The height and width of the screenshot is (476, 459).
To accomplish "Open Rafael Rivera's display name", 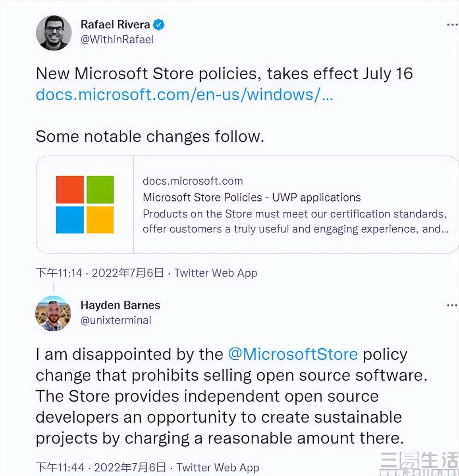I will point(115,25).
